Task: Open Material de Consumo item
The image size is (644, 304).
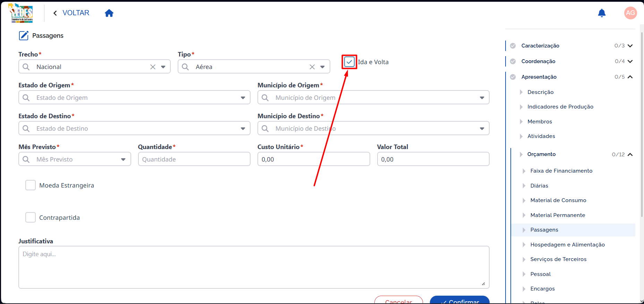Action: point(558,200)
